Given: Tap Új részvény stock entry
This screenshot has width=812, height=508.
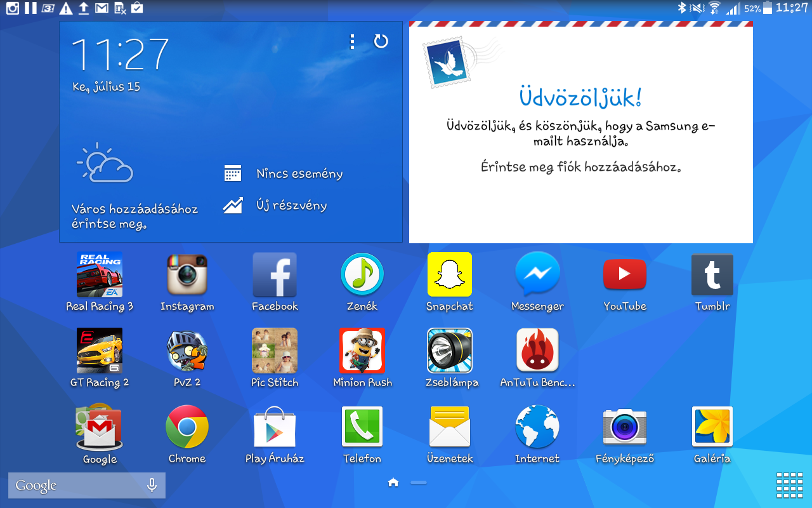Looking at the screenshot, I should tap(291, 206).
